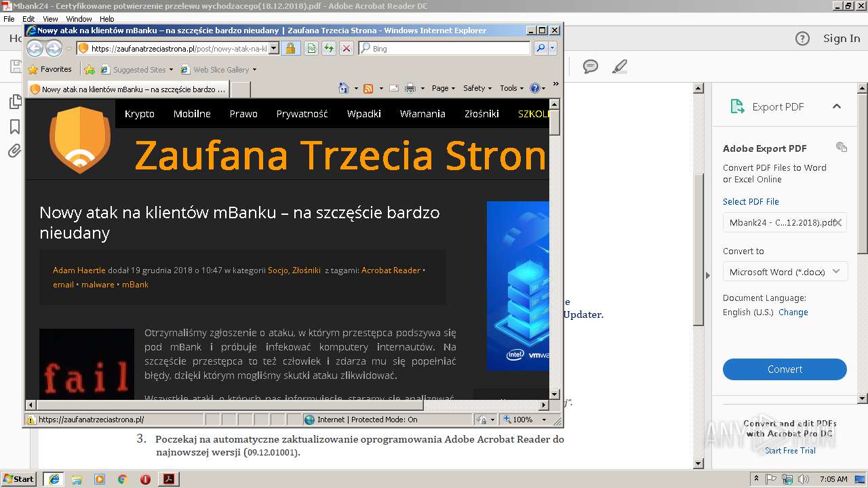The image size is (868, 488).
Task: Click the IE Home icon in command bar
Action: (x=344, y=88)
